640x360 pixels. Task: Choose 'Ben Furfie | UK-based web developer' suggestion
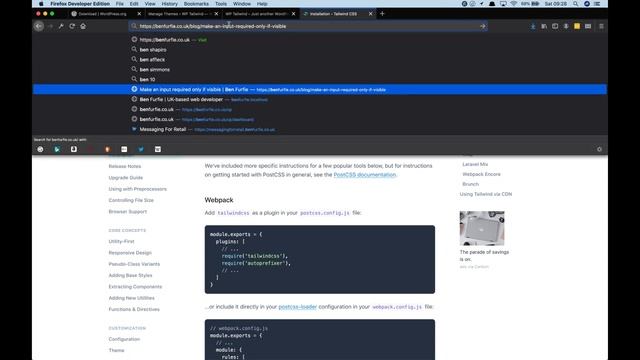tap(320, 99)
